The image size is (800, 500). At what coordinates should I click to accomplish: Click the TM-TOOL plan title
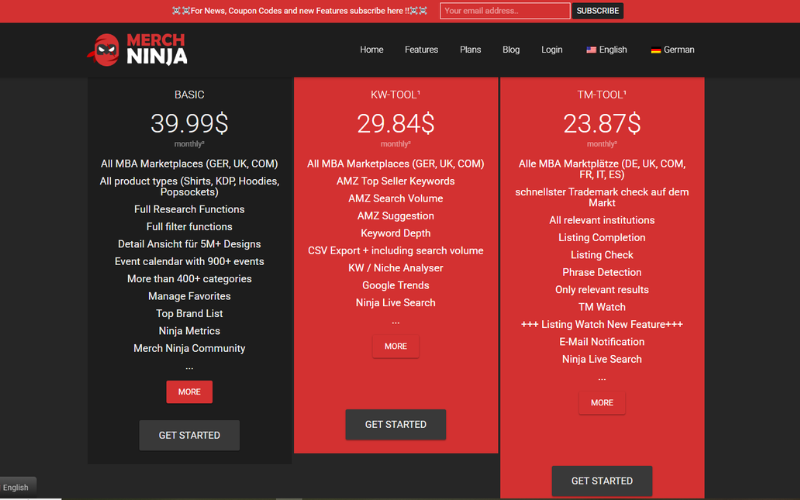click(602, 94)
